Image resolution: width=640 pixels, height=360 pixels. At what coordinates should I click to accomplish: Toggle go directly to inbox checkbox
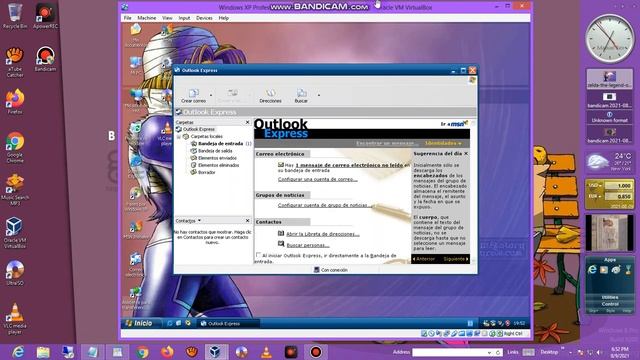point(258,255)
